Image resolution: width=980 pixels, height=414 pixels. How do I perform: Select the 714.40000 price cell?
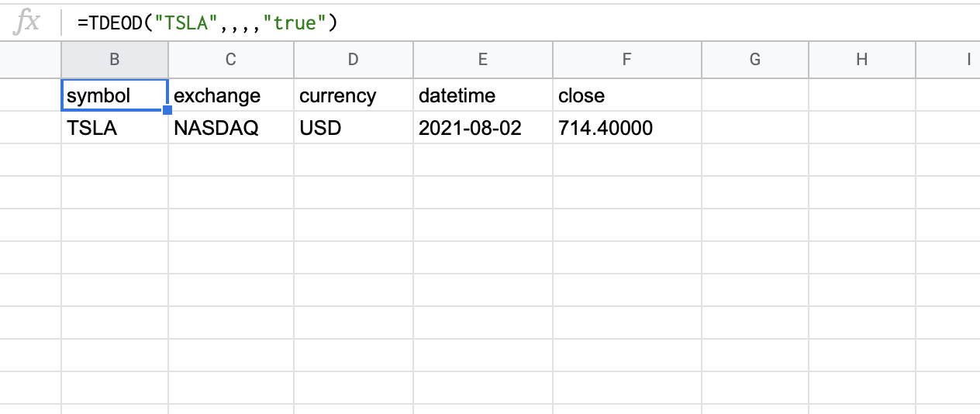(x=626, y=128)
